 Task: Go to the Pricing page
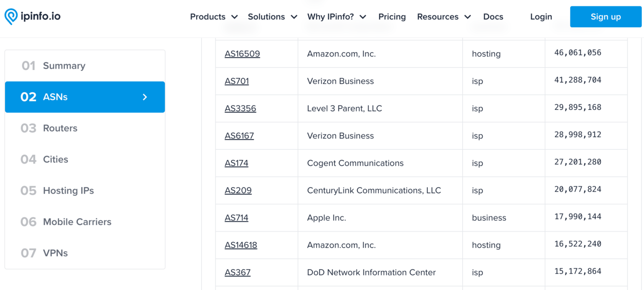click(x=392, y=17)
